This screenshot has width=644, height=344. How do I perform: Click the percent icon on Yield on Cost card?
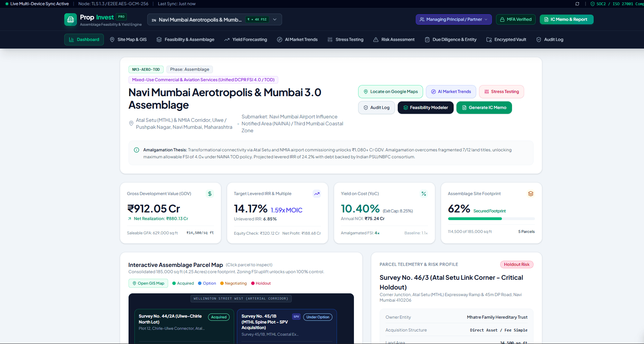click(424, 194)
